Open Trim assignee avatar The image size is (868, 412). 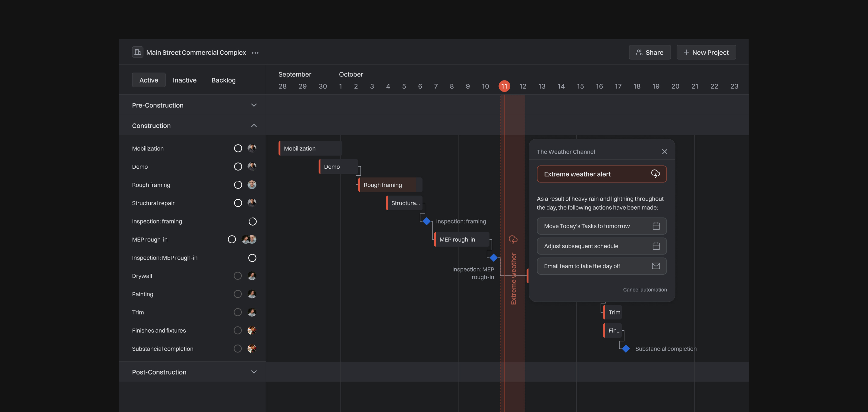coord(252,312)
